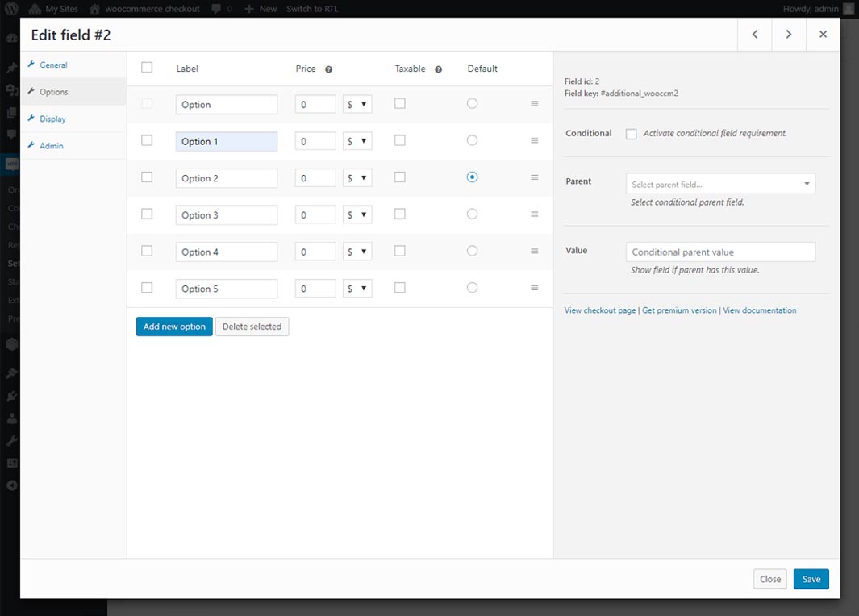859x616 pixels.
Task: Click the Option 1 label input
Action: point(227,141)
